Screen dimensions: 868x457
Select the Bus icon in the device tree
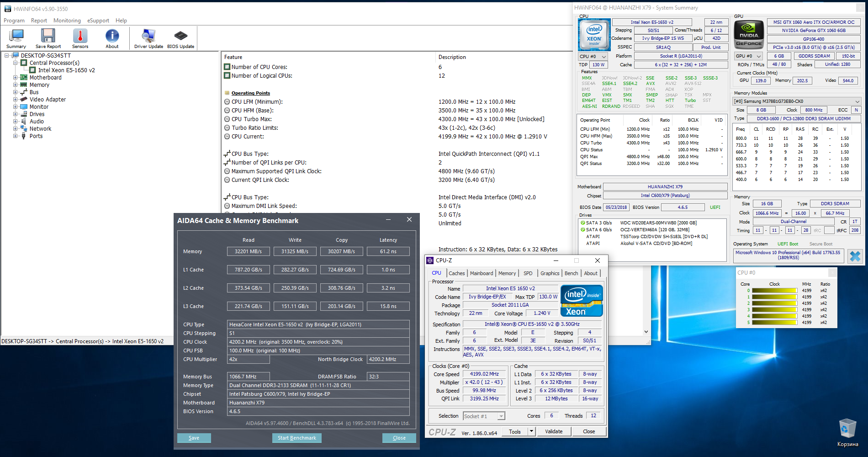[x=24, y=92]
